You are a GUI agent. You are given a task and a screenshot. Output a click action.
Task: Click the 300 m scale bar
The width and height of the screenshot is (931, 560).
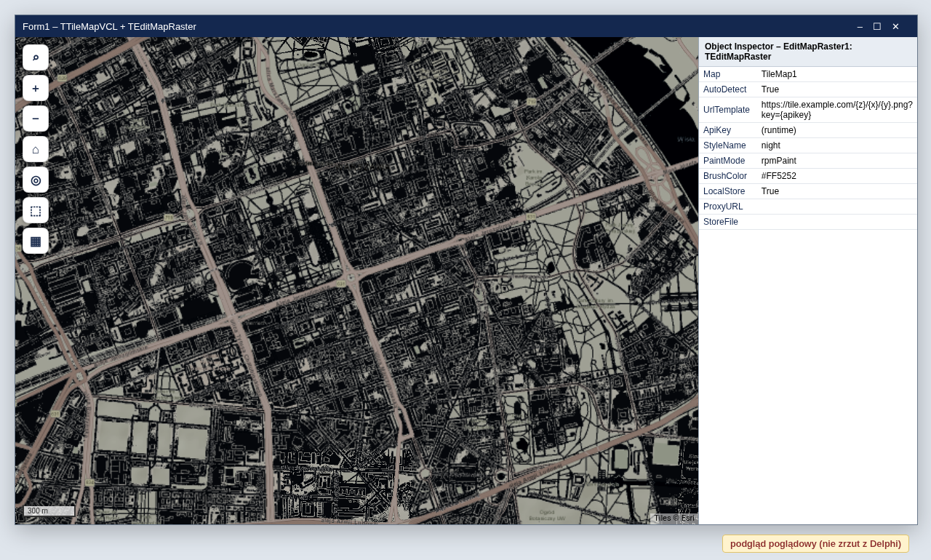(x=49, y=511)
